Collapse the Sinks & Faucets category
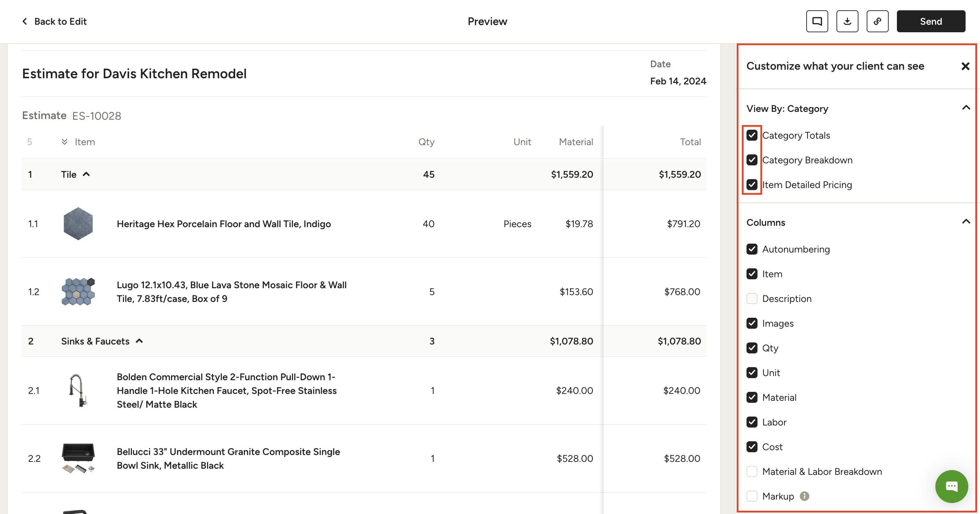 [x=139, y=341]
